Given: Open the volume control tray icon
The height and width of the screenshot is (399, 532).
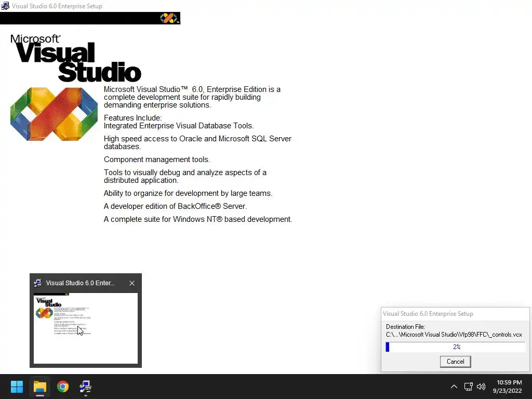Looking at the screenshot, I should click(x=481, y=387).
